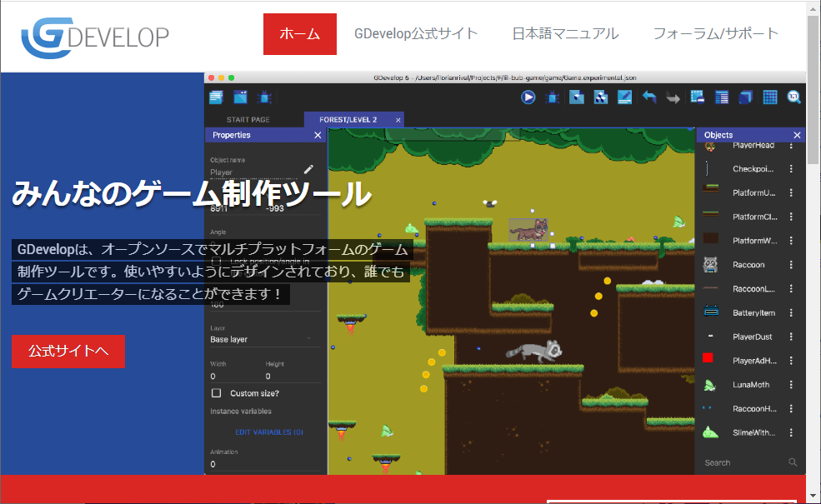Click the 公式サイトへ button

click(x=68, y=351)
